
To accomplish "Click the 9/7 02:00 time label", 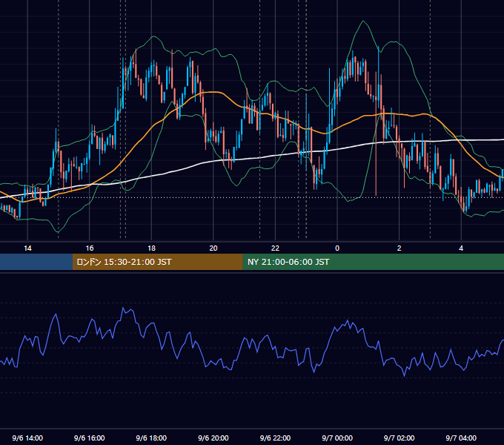I will pyautogui.click(x=399, y=438).
